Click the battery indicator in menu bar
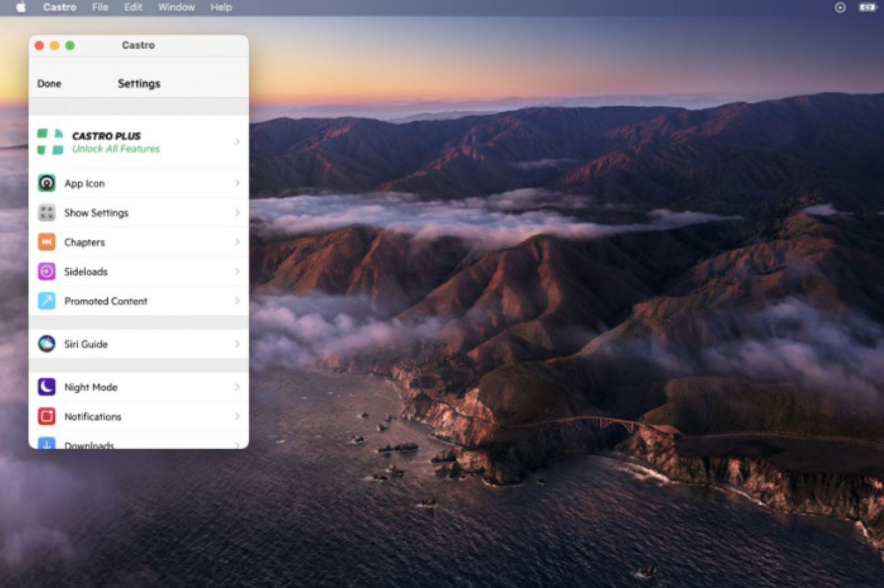The height and width of the screenshot is (588, 884). pos(867,8)
